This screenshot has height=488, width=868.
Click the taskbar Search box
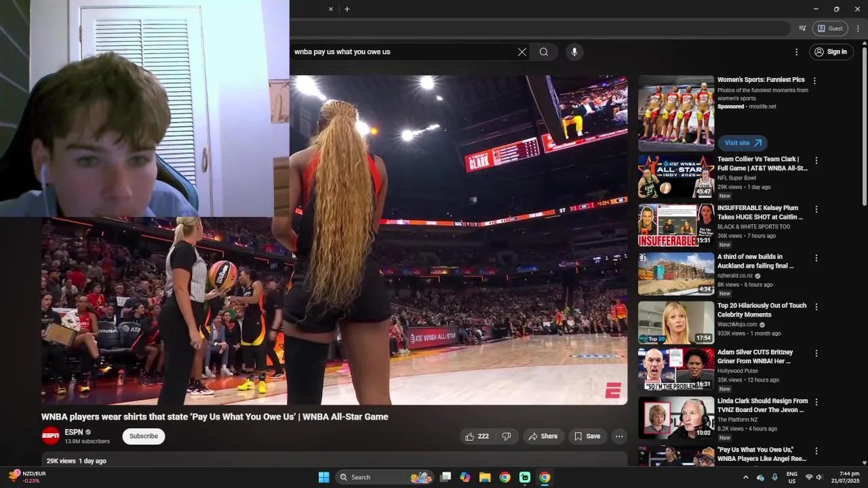(x=386, y=477)
